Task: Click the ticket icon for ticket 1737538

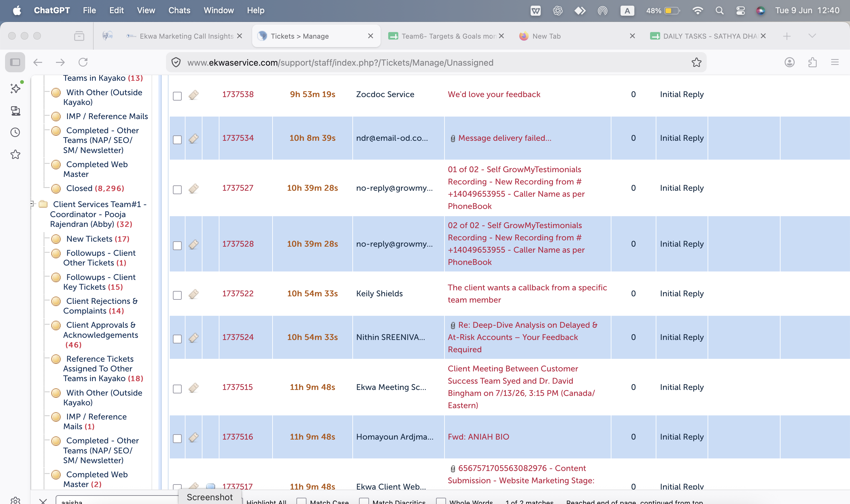Action: (x=194, y=95)
